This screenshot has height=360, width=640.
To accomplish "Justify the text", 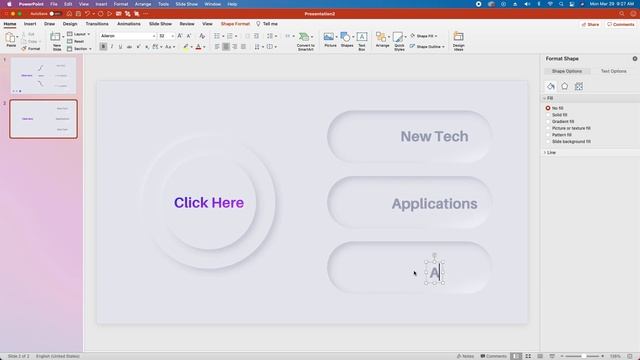I will pos(244,47).
